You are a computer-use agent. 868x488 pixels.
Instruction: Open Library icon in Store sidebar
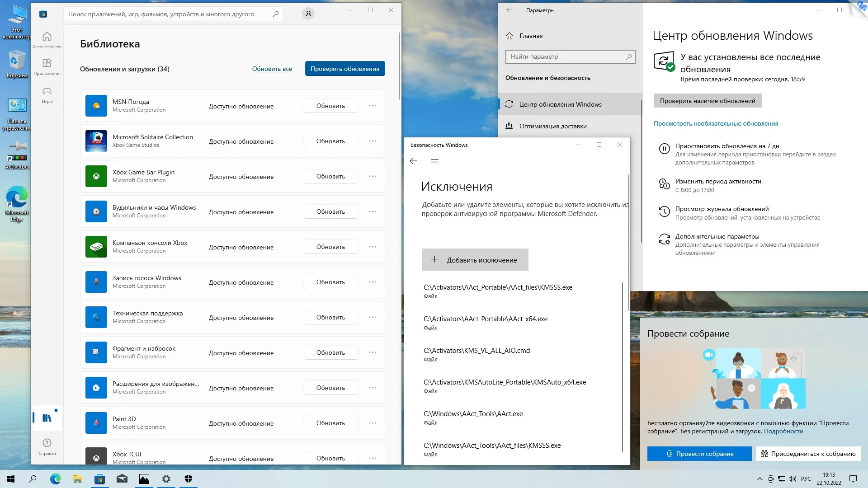tap(47, 418)
